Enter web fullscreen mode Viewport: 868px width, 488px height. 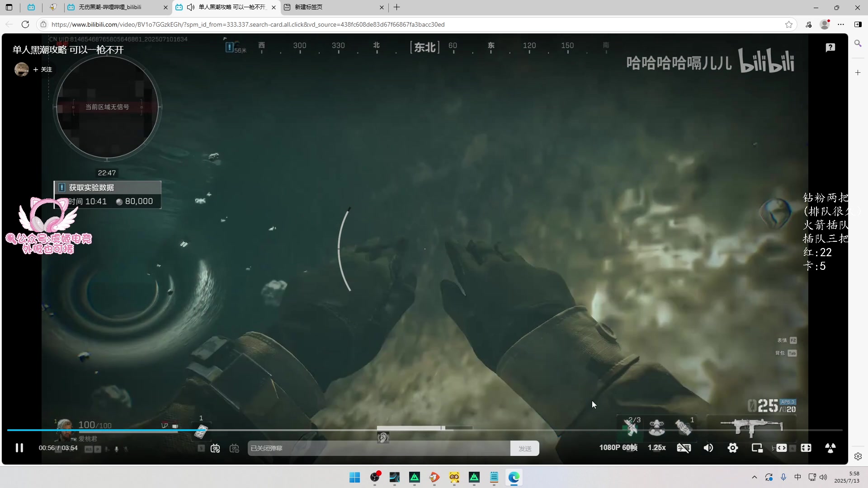(x=806, y=448)
